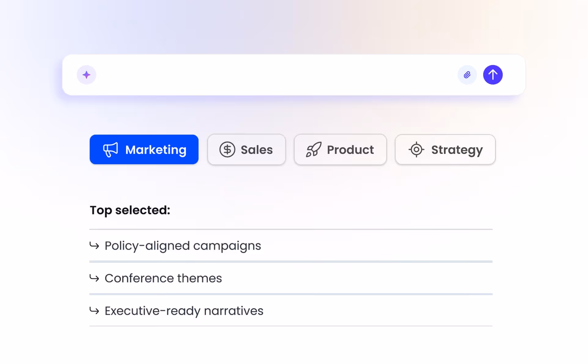This screenshot has height=364, width=588.
Task: Choose the Conference themes suggestion
Action: (x=163, y=278)
